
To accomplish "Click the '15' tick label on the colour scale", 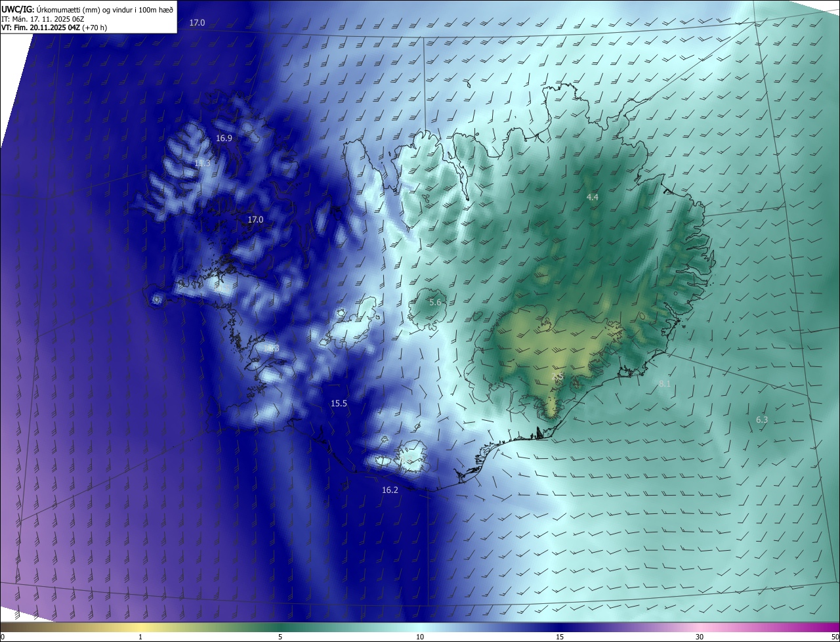I will click(560, 637).
